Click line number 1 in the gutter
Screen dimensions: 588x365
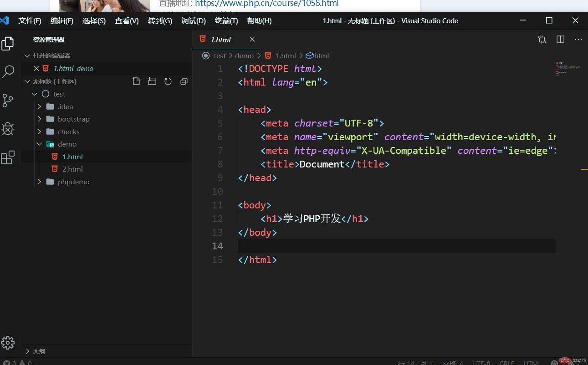click(x=220, y=69)
